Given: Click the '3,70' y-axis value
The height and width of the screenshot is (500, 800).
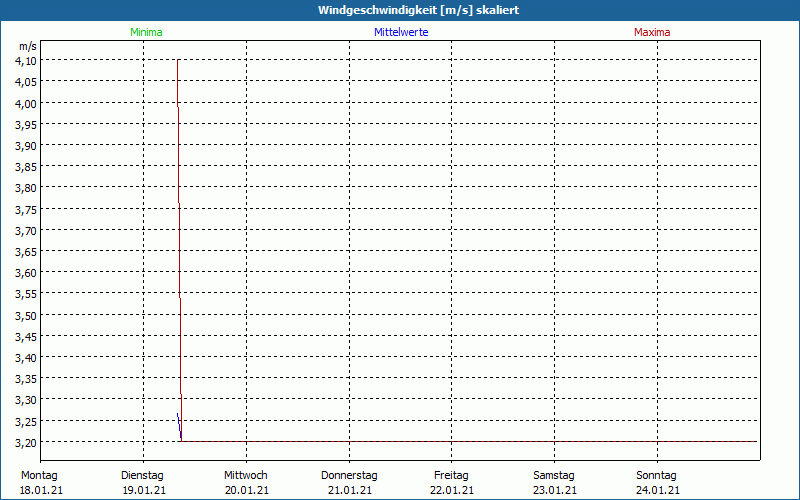Looking at the screenshot, I should [x=26, y=230].
